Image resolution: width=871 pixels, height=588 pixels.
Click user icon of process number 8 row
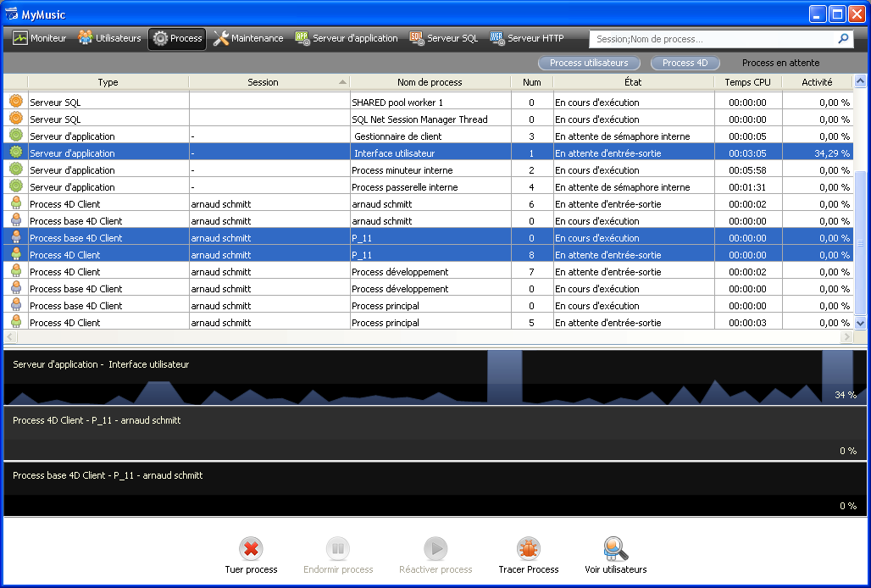pyautogui.click(x=16, y=253)
